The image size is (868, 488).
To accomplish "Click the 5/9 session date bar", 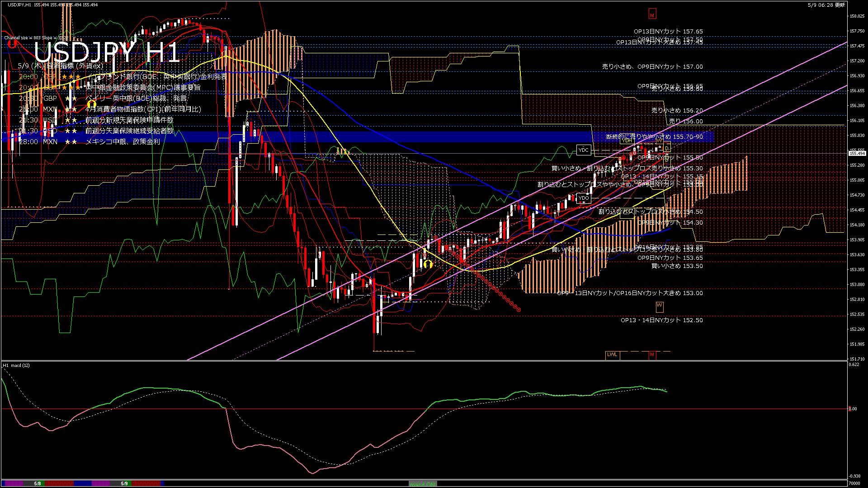I will tap(124, 483).
